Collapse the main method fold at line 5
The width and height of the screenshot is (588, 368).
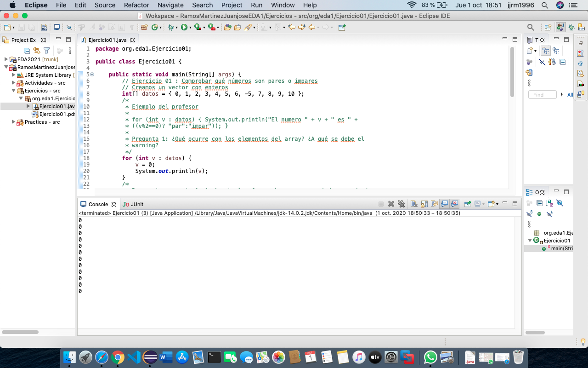tap(92, 75)
